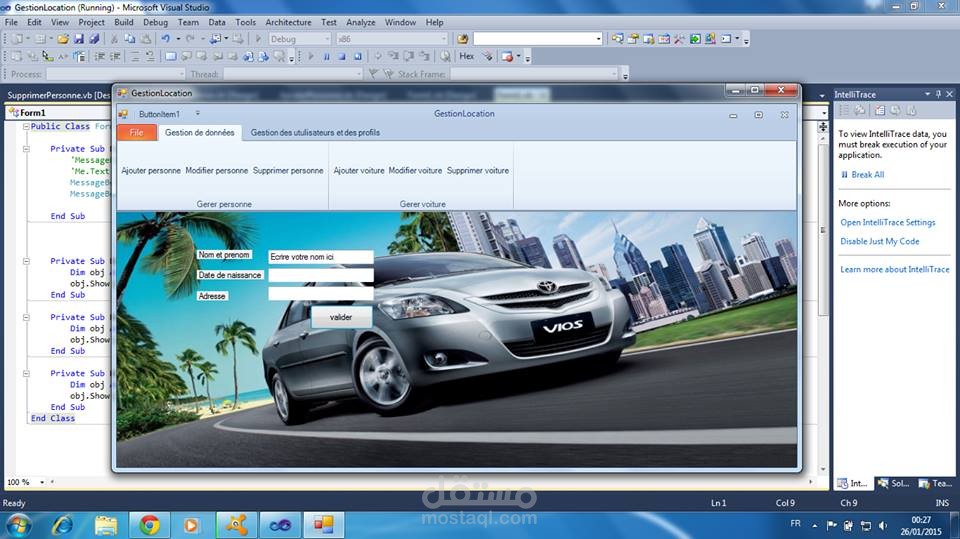Click the Step Over debug icon
This screenshot has height=539, width=960.
point(408,56)
